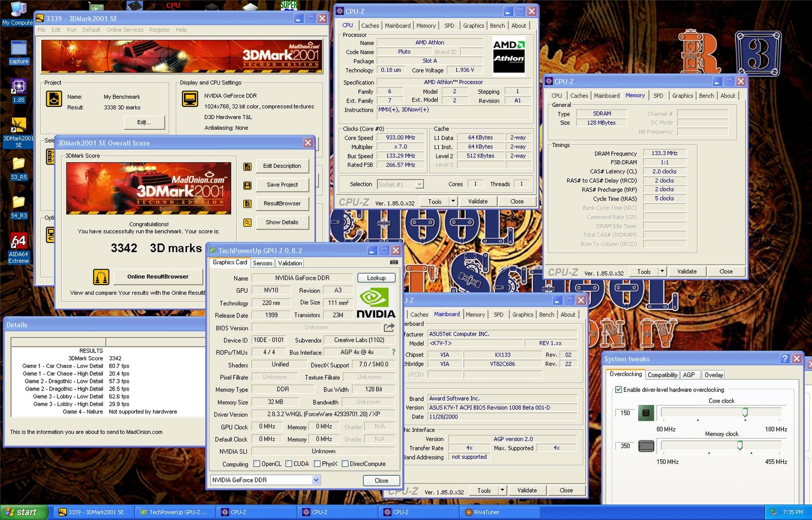Image resolution: width=812 pixels, height=520 pixels.
Task: Switch to the Sensors tab in GPU-Z
Action: pyautogui.click(x=263, y=263)
